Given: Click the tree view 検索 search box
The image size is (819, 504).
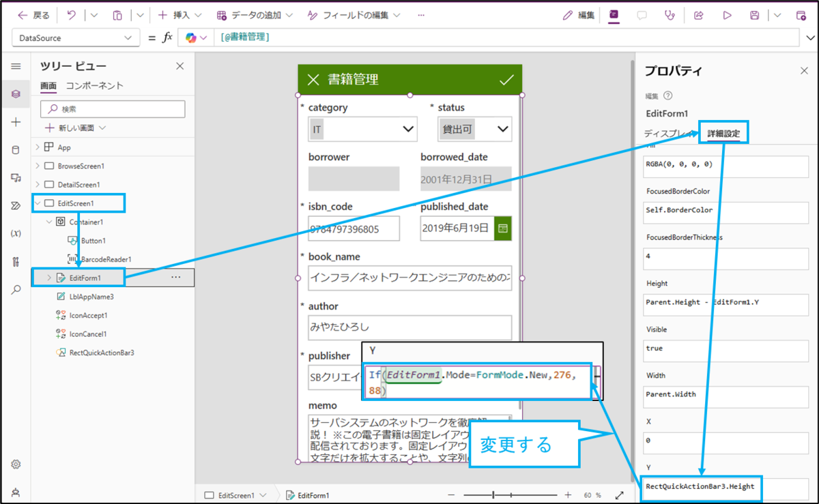Looking at the screenshot, I should click(x=113, y=109).
